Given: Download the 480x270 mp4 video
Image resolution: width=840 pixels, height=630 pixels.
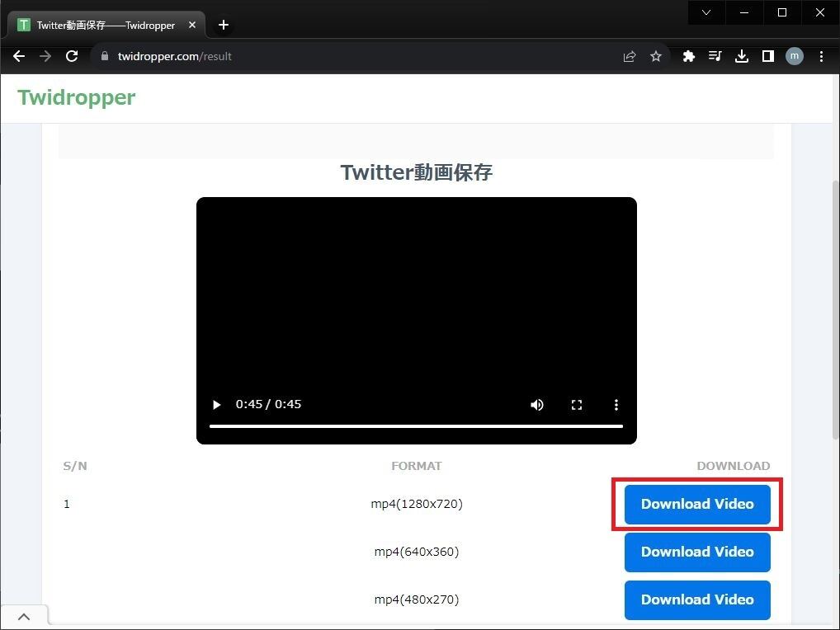Looking at the screenshot, I should 697,600.
